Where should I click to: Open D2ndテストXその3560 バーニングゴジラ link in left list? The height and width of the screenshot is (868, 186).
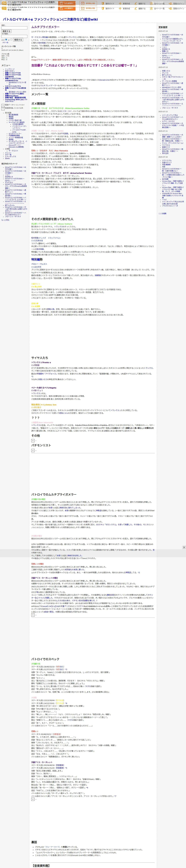(15, 199)
